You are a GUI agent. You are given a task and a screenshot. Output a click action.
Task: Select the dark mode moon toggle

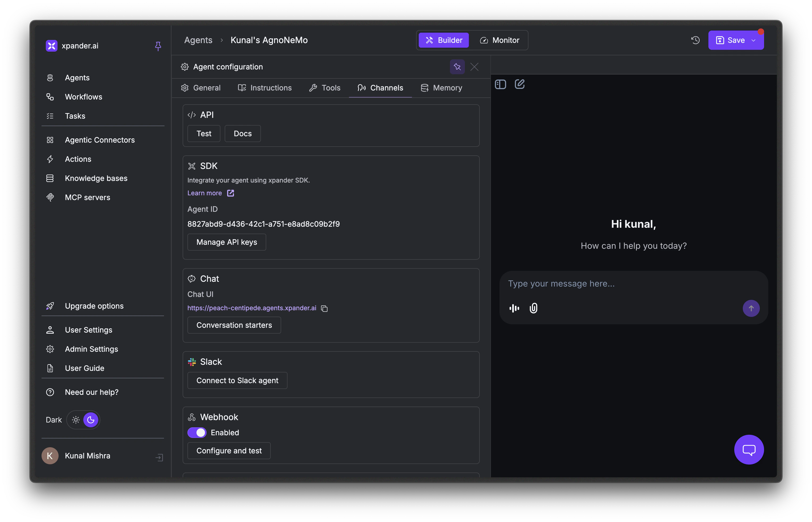(x=90, y=420)
